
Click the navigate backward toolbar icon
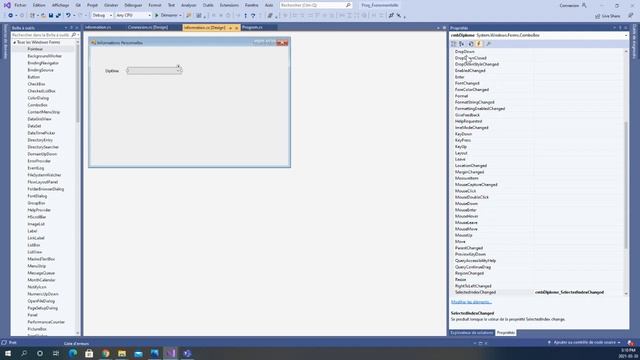tap(10, 16)
